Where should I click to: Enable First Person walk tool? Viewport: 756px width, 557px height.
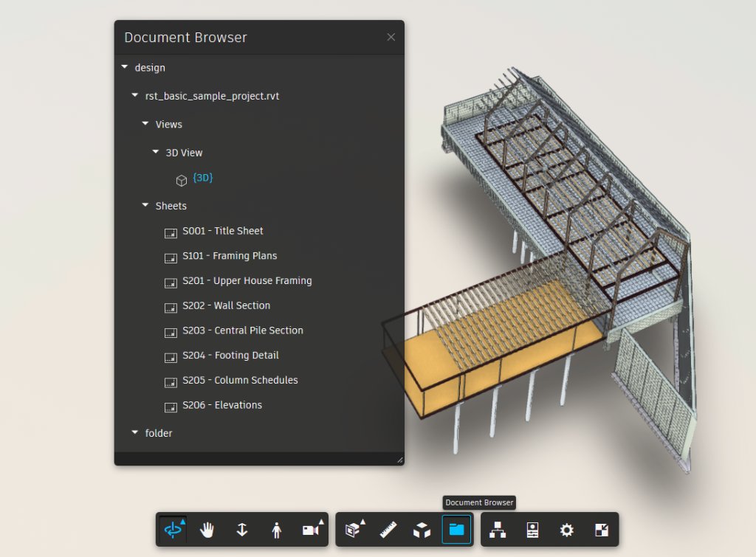(276, 530)
